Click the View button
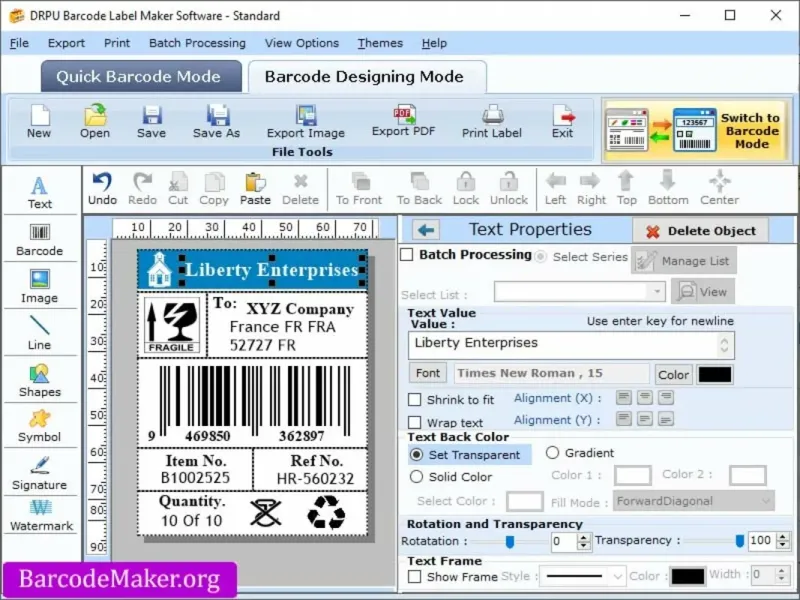 click(703, 291)
